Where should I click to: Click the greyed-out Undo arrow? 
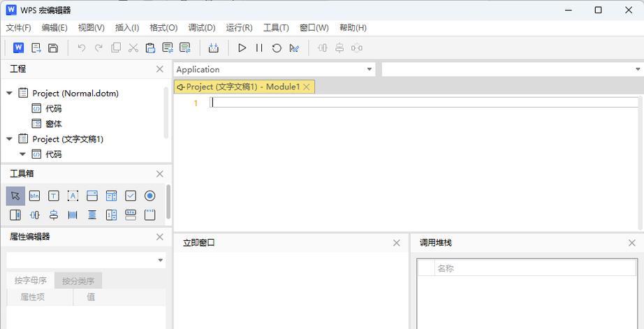(x=81, y=48)
